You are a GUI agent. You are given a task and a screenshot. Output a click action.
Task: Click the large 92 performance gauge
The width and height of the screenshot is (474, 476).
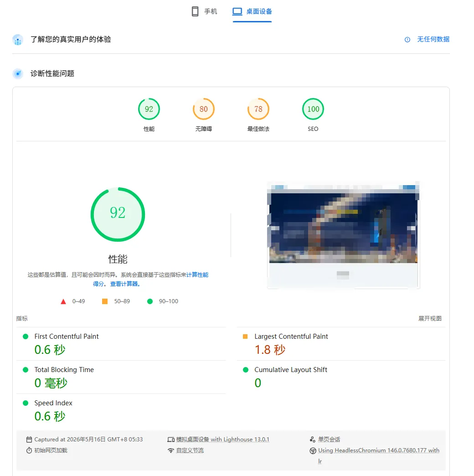(118, 215)
